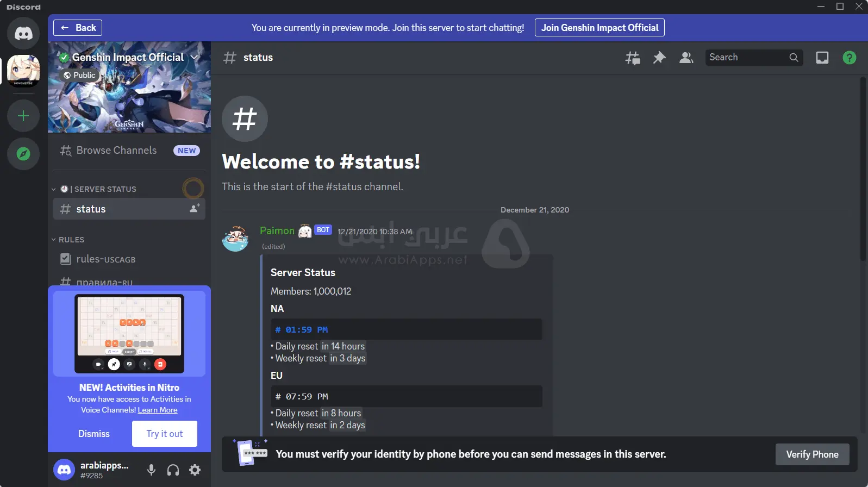The image size is (868, 487).
Task: Open Browse Channels
Action: (129, 151)
